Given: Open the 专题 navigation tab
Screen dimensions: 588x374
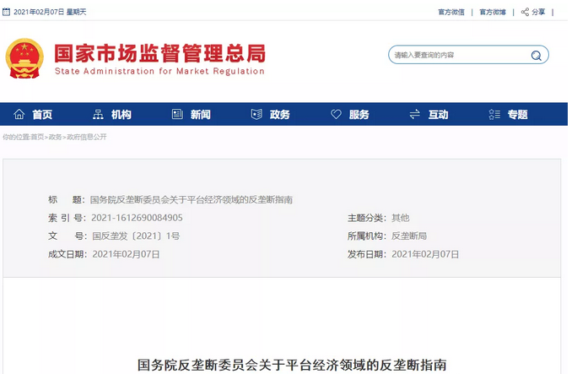Looking at the screenshot, I should pyautogui.click(x=517, y=115).
